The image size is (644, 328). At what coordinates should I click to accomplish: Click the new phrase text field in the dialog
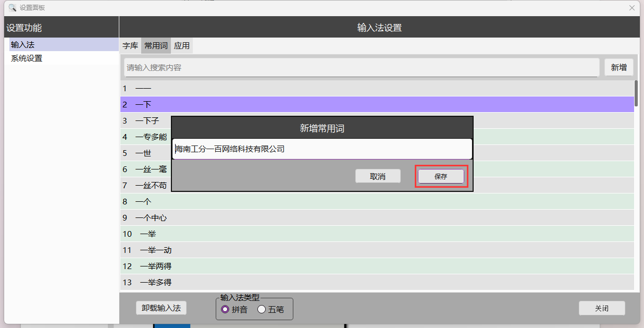(322, 149)
